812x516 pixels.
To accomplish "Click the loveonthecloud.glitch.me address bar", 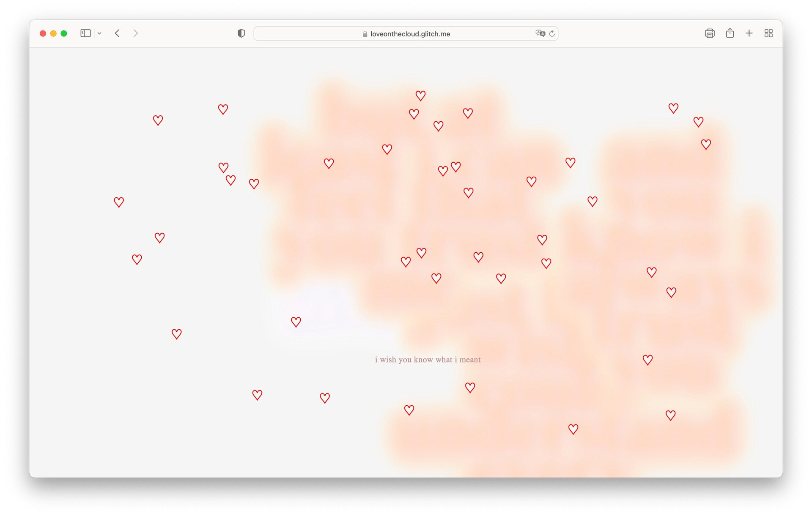I will [x=409, y=34].
